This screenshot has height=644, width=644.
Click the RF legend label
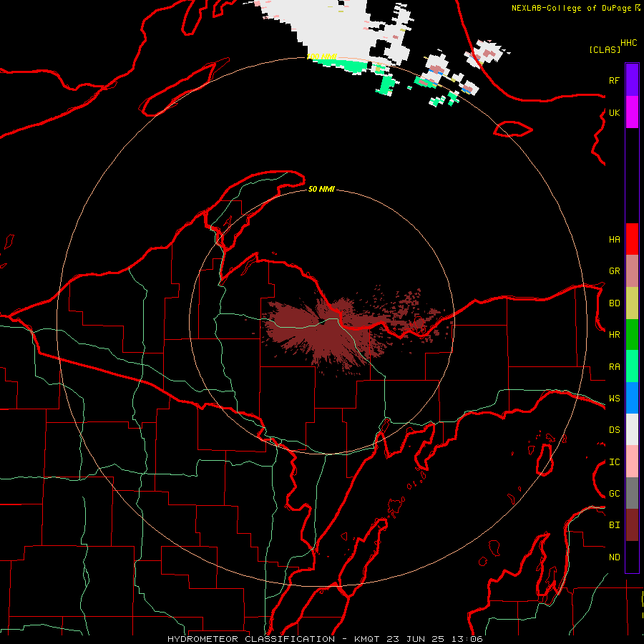tap(614, 80)
